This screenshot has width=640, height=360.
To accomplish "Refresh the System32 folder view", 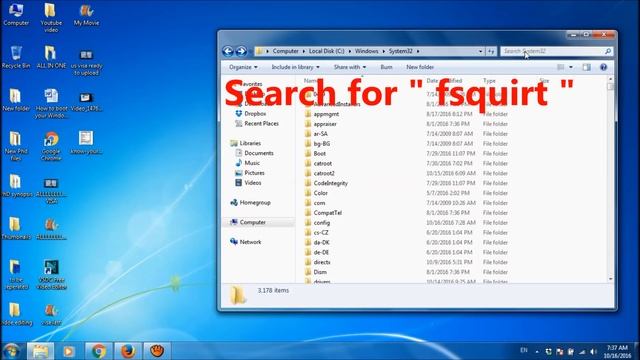I will tap(491, 51).
